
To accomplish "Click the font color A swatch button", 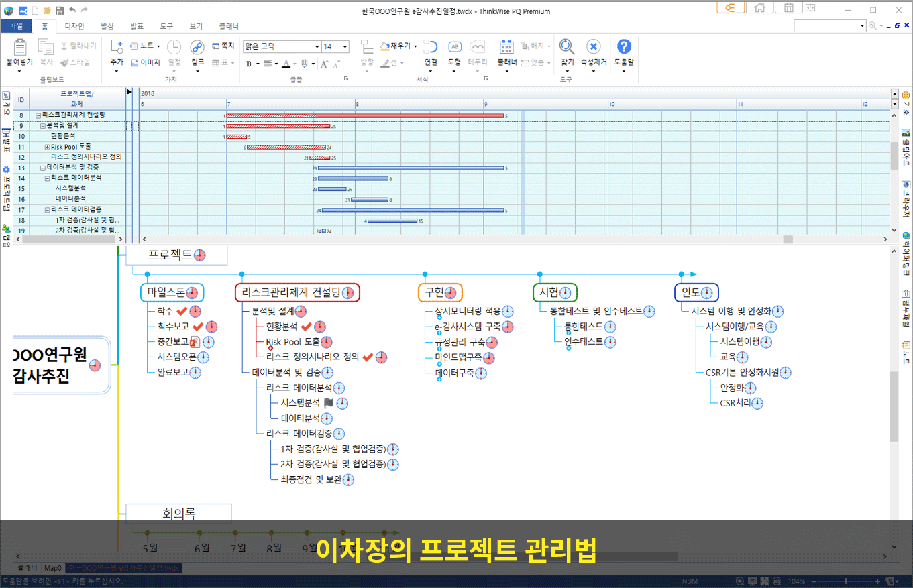I will [x=286, y=64].
